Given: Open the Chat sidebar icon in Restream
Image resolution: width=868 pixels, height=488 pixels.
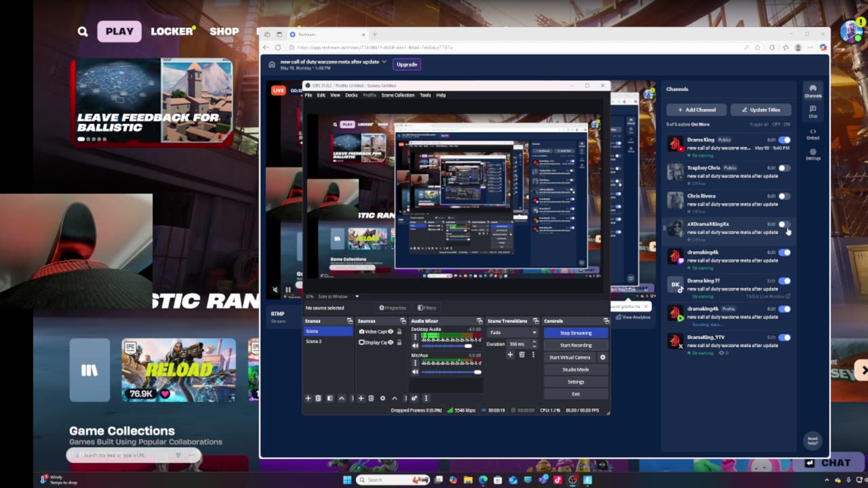Looking at the screenshot, I should tap(812, 111).
